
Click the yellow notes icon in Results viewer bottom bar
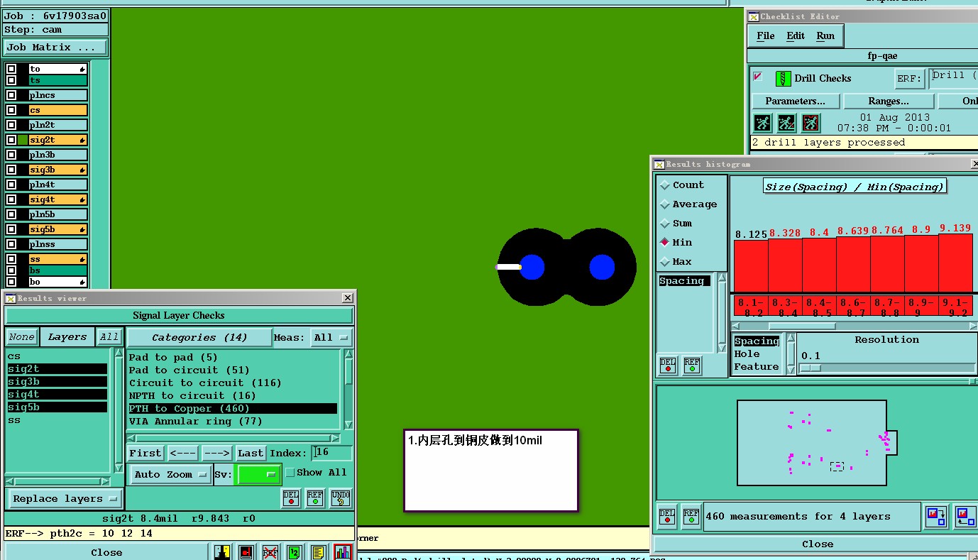click(319, 552)
